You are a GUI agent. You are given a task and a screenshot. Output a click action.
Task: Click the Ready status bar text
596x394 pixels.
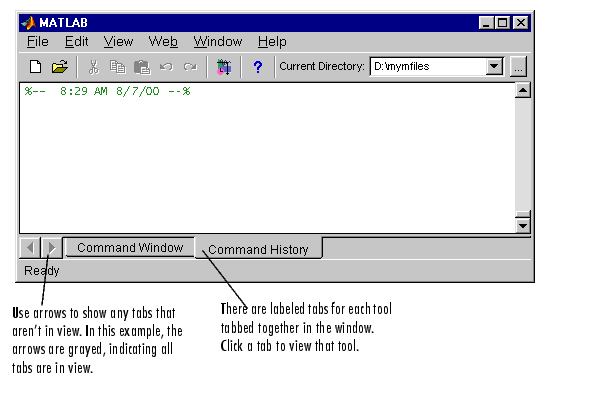tap(42, 271)
